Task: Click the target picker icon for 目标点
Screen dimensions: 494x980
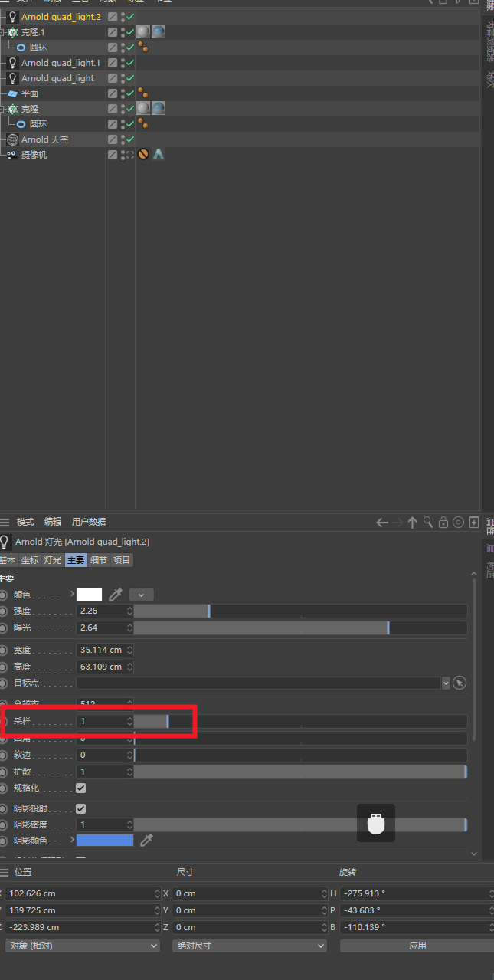Action: coord(460,683)
